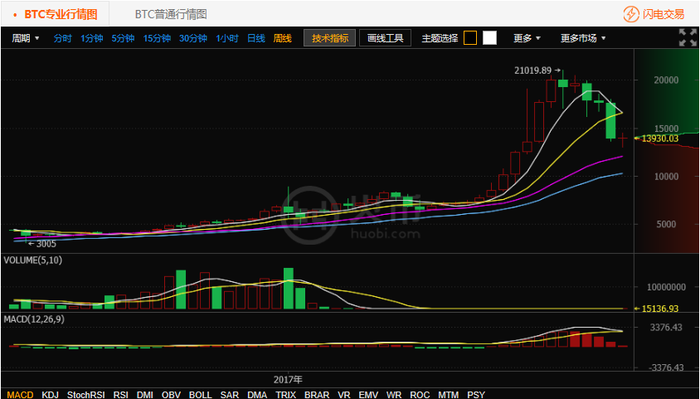The width and height of the screenshot is (700, 399).
Task: Switch indicator to BOLL
Action: pos(200,395)
